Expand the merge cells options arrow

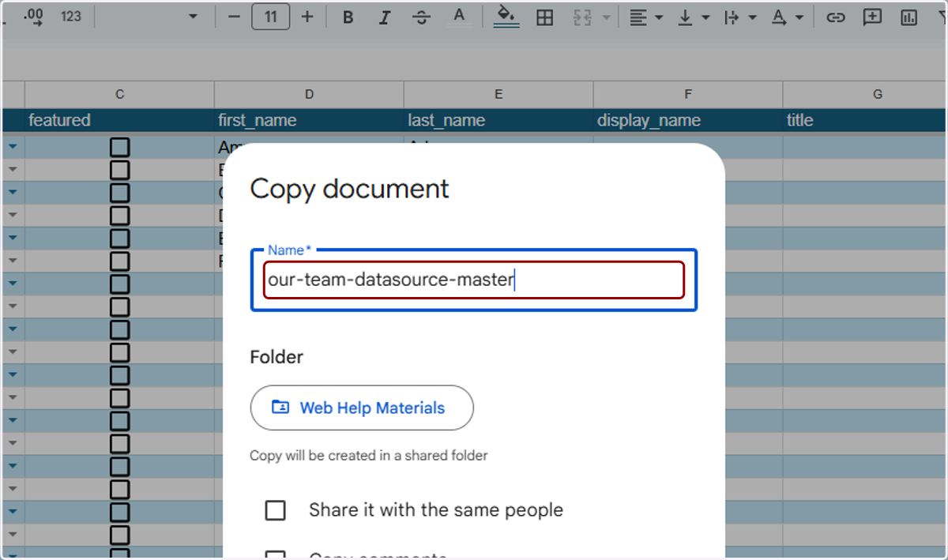[x=607, y=17]
